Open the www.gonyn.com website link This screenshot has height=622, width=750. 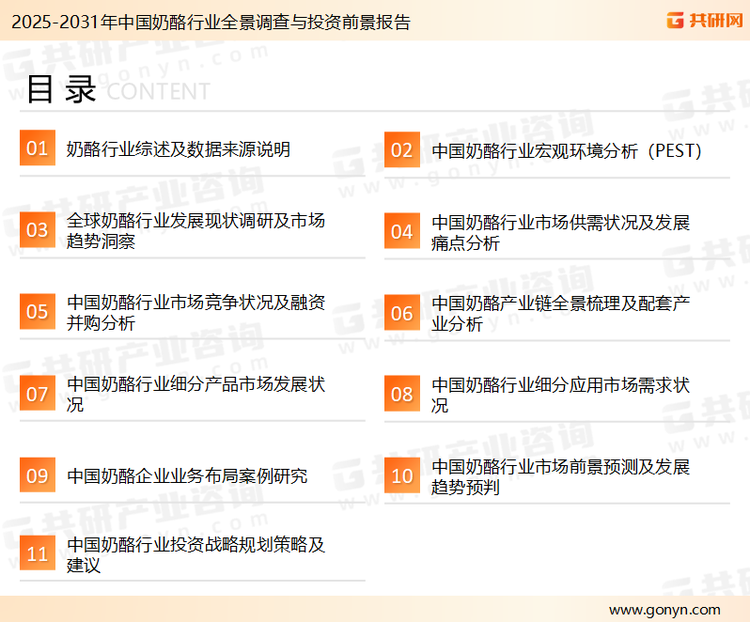coord(664,609)
